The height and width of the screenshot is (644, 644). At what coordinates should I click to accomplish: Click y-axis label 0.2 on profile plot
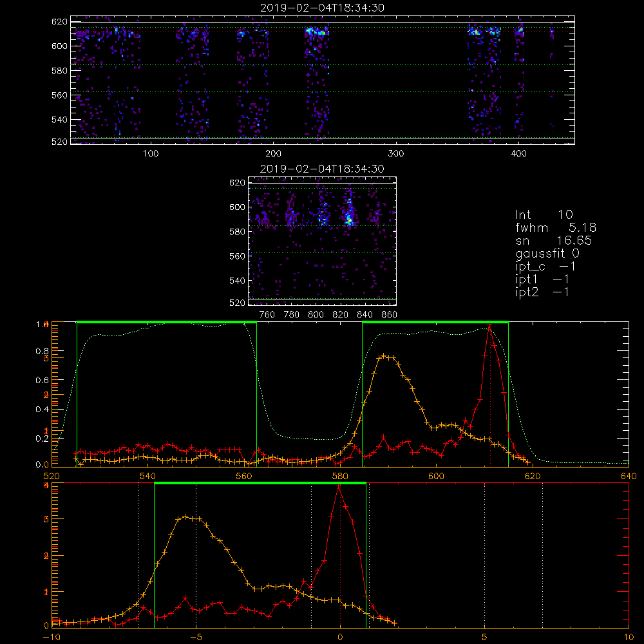pyautogui.click(x=42, y=439)
